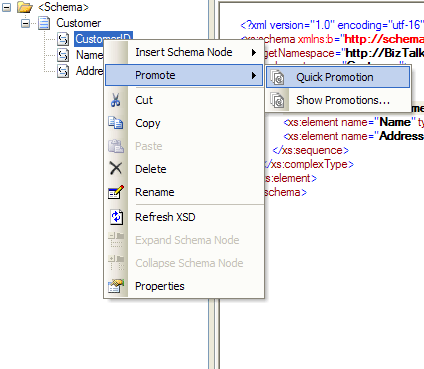Click the Name element icon in tree
The image size is (424, 369).
[x=63, y=55]
